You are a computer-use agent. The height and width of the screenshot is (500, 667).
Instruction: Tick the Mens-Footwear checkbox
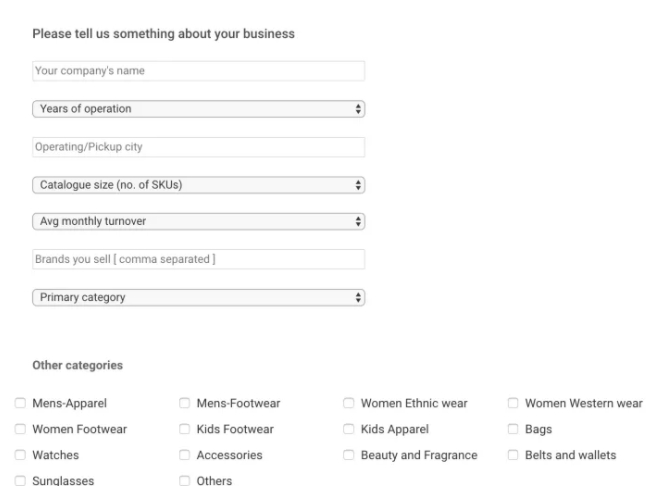[x=185, y=404]
